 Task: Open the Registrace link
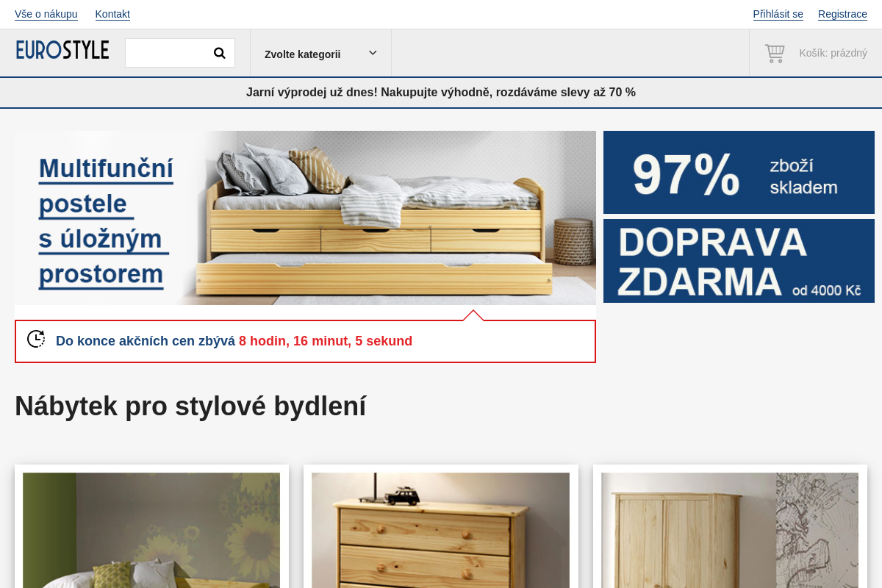point(842,14)
